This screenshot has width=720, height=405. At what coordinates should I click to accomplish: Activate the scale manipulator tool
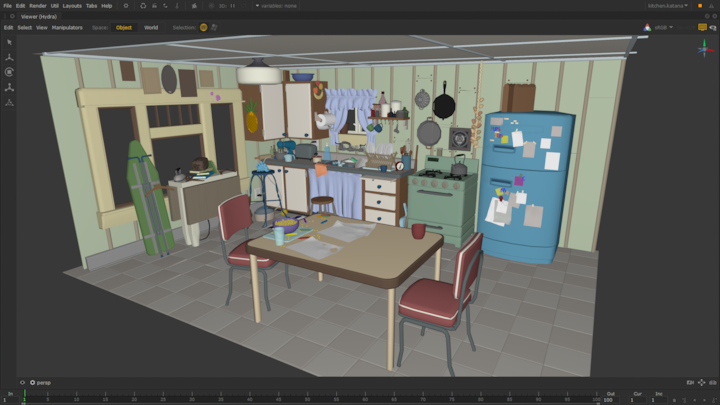tap(9, 87)
